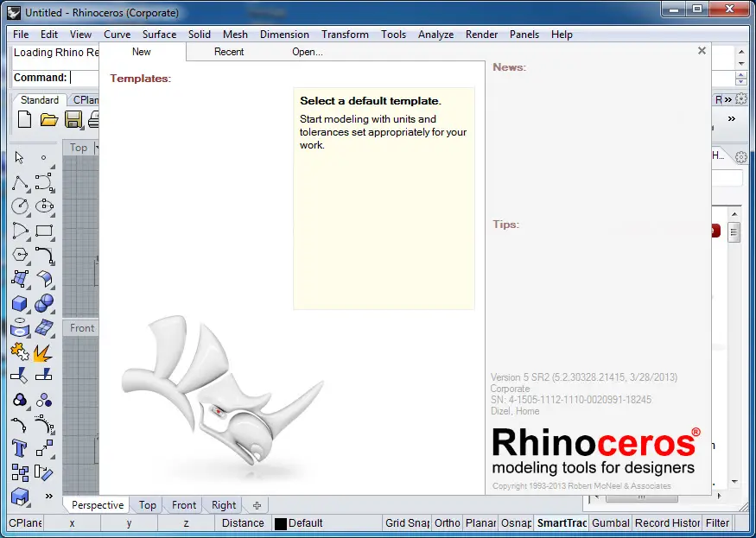Toggle Planar mode in status bar
The image size is (756, 538).
click(480, 523)
